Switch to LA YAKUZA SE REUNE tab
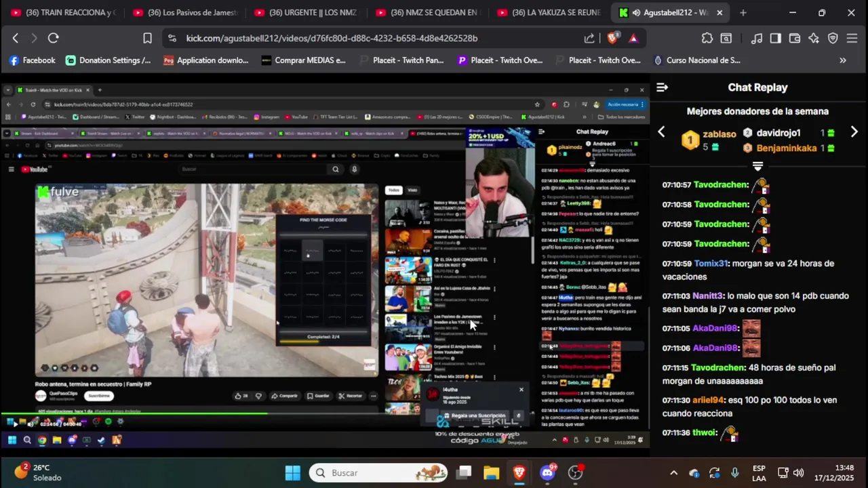Image resolution: width=868 pixels, height=488 pixels. pos(549,12)
